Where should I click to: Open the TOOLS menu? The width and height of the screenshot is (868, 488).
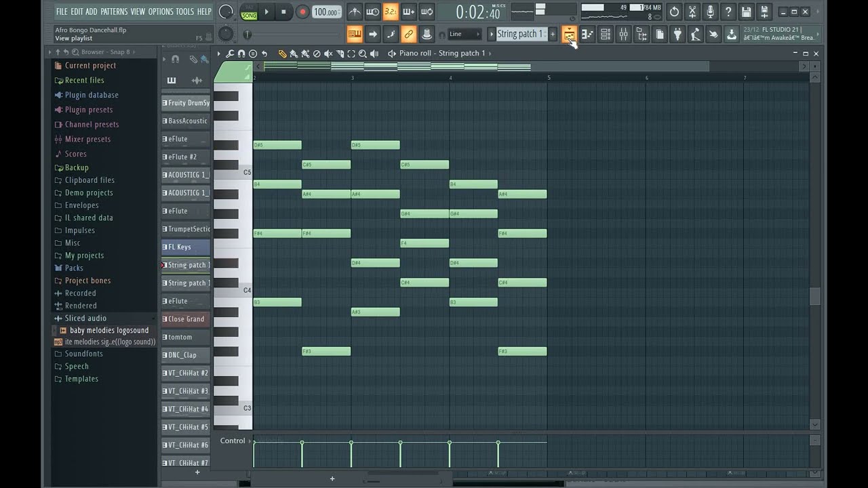click(184, 12)
